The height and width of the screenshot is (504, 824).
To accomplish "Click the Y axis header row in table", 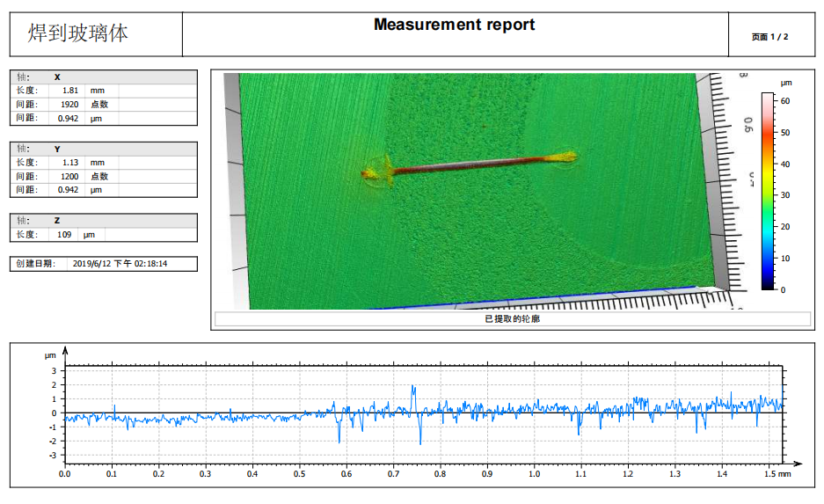I will coord(104,149).
